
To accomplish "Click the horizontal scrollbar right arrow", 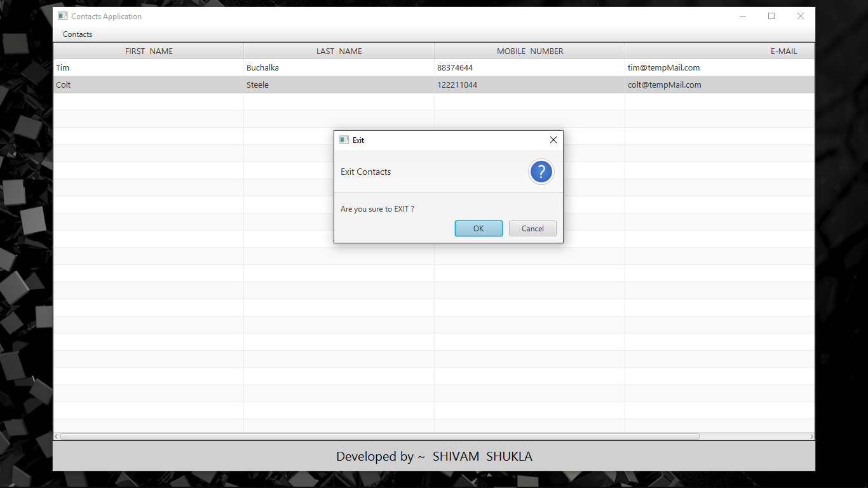I will pos(811,436).
